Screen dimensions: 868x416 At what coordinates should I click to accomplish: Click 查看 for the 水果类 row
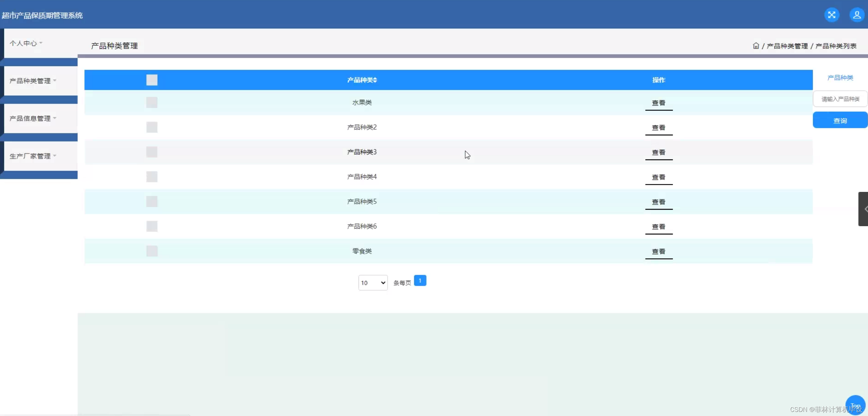tap(658, 103)
